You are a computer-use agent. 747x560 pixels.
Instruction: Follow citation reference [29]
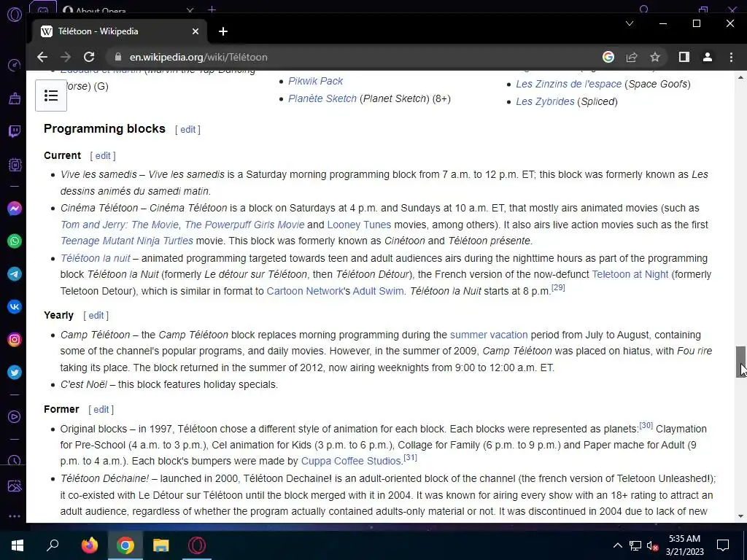pyautogui.click(x=558, y=287)
